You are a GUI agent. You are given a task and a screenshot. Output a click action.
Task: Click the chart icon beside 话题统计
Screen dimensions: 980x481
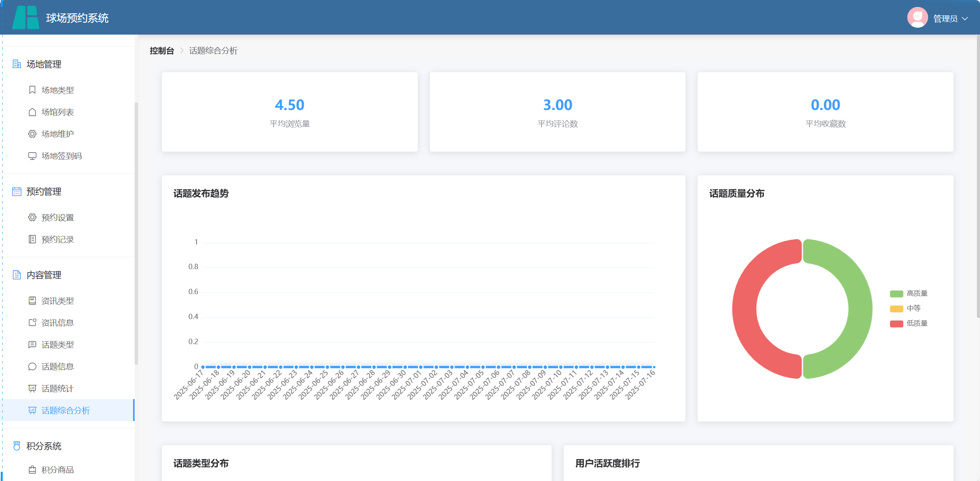(32, 388)
